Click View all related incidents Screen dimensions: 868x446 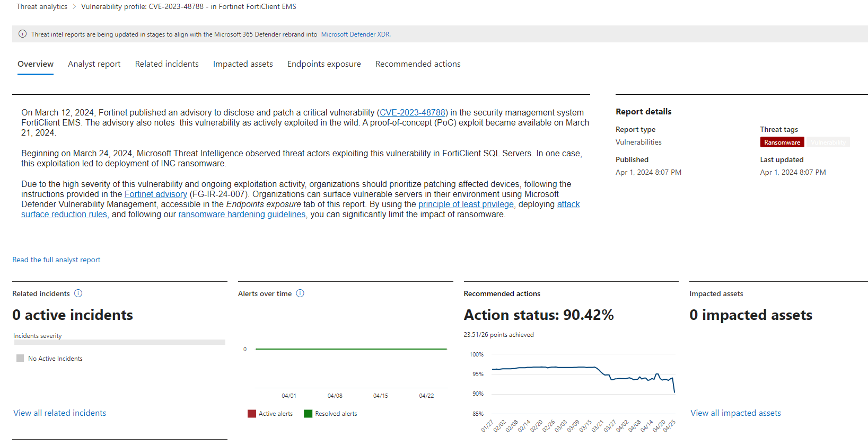point(60,413)
